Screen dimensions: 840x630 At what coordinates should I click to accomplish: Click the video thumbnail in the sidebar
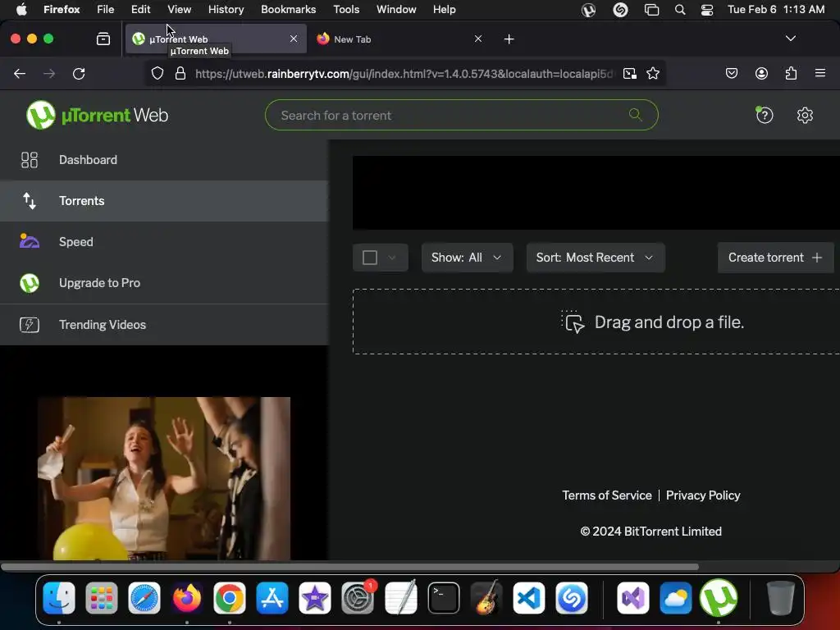pos(164,478)
